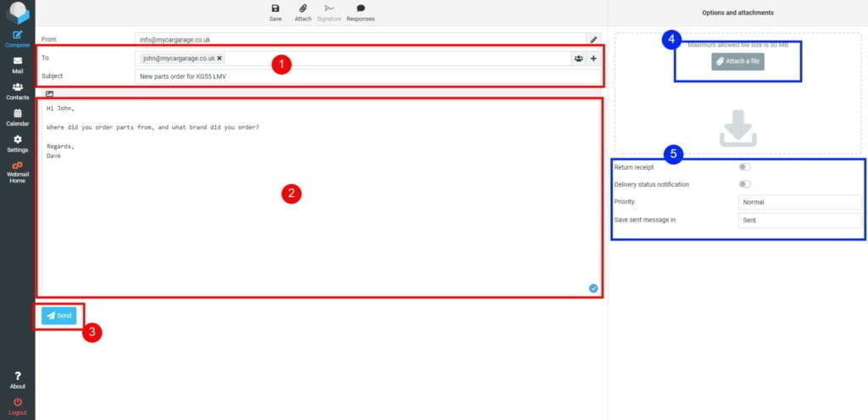
Task: Open the Signature toolbar option
Action: (329, 13)
